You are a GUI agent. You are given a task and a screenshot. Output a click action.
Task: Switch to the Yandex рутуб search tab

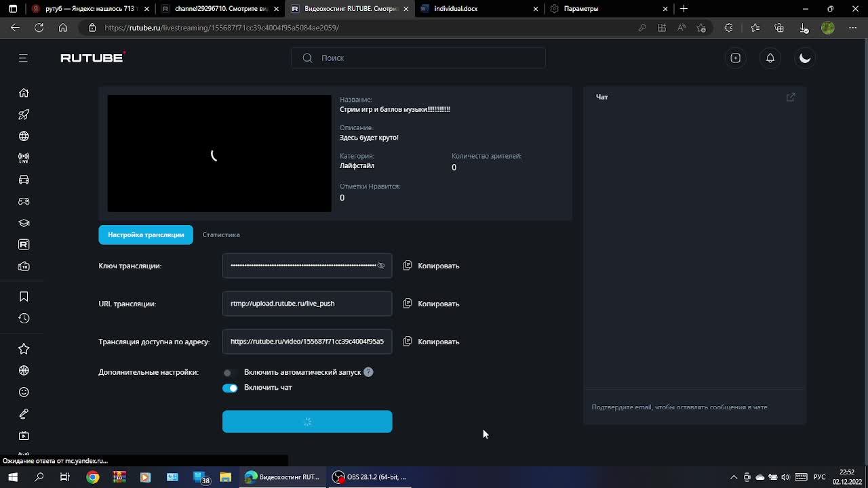point(89,9)
